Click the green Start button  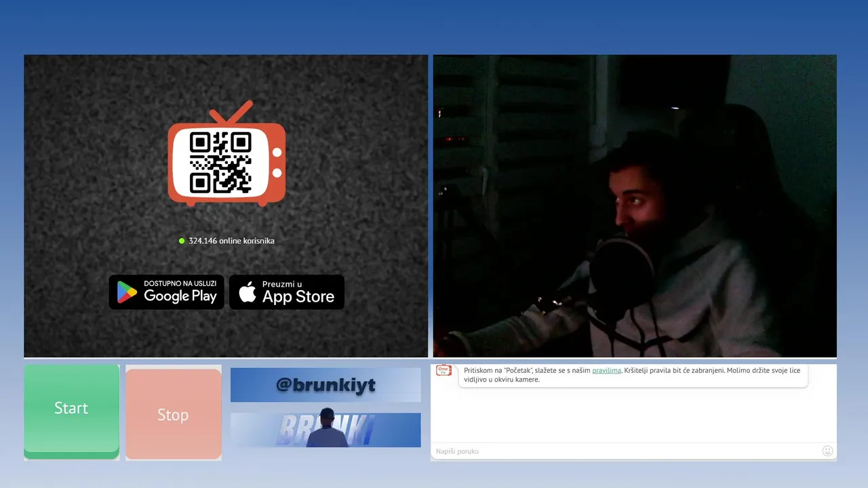[x=72, y=409]
